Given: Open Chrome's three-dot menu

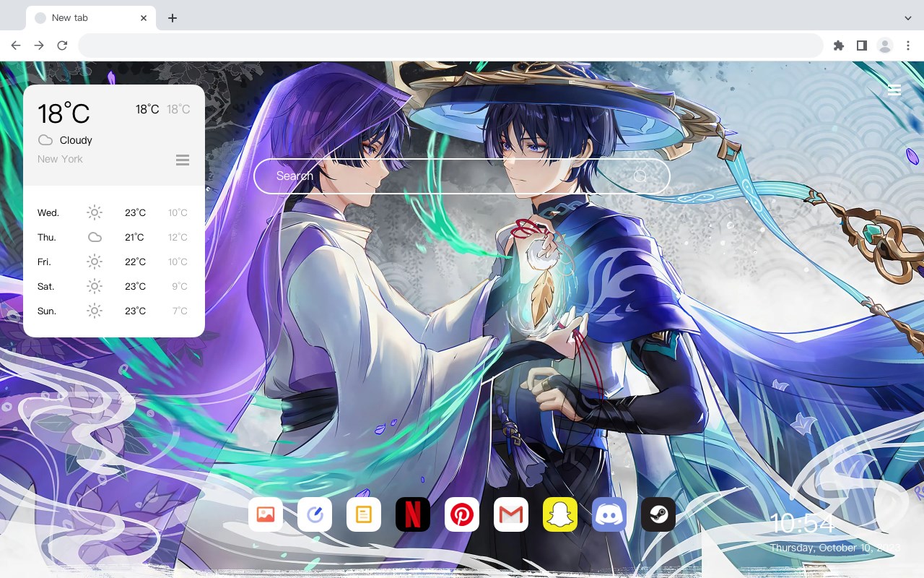Looking at the screenshot, I should (908, 46).
